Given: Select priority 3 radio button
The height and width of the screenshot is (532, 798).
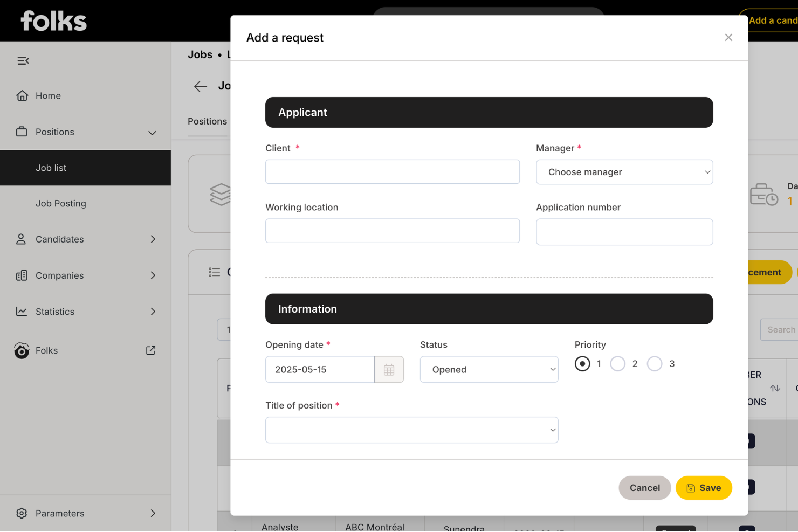Looking at the screenshot, I should 655,364.
